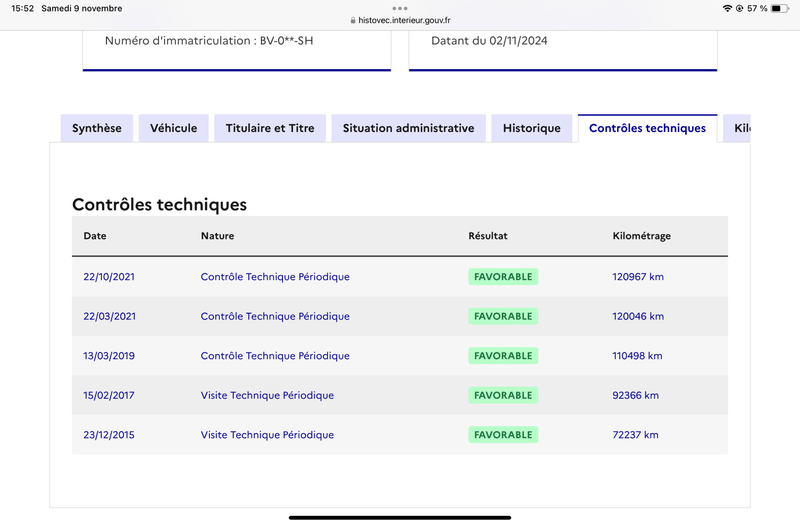The image size is (800, 525).
Task: Click the Datant du 02/11/2024 text
Action: pyautogui.click(x=489, y=41)
